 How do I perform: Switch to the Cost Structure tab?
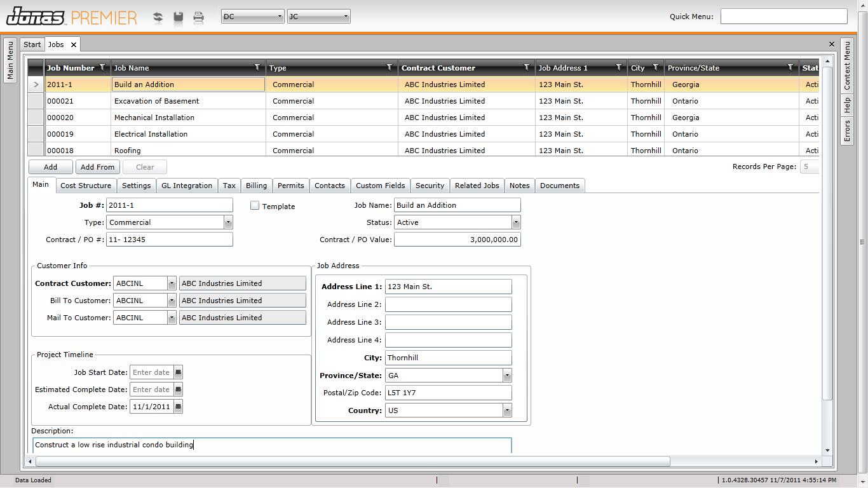pyautogui.click(x=86, y=186)
